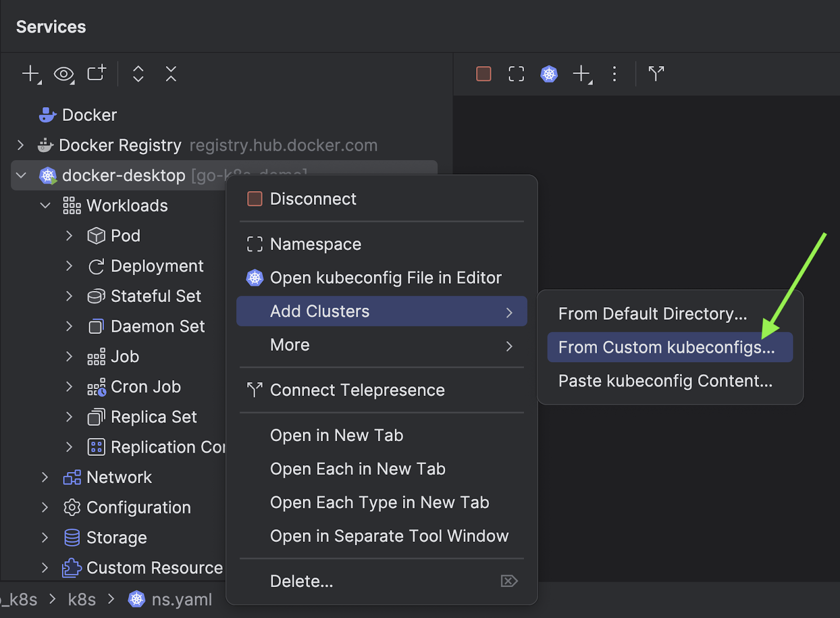The image size is (840, 618).
Task: Click the Workloads grid icon
Action: click(72, 205)
